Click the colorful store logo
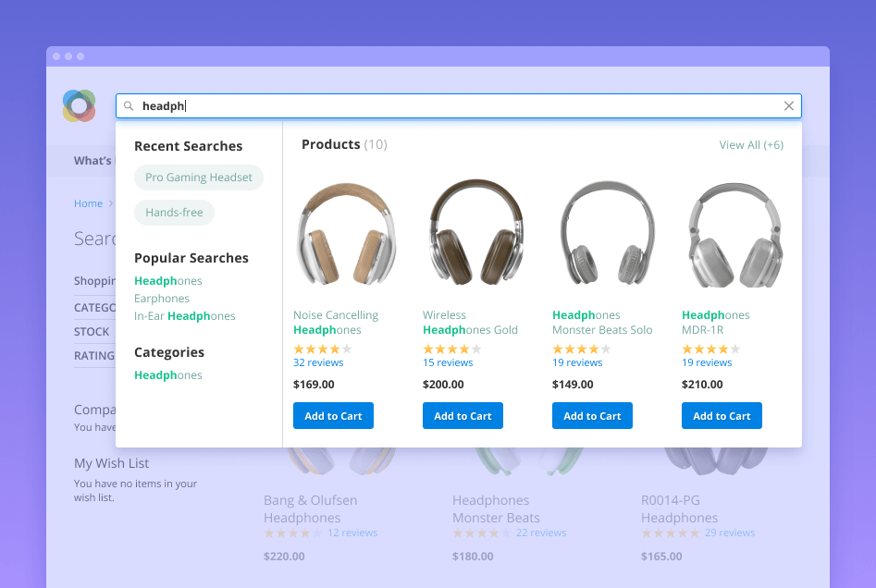The height and width of the screenshot is (588, 876). coord(79,105)
